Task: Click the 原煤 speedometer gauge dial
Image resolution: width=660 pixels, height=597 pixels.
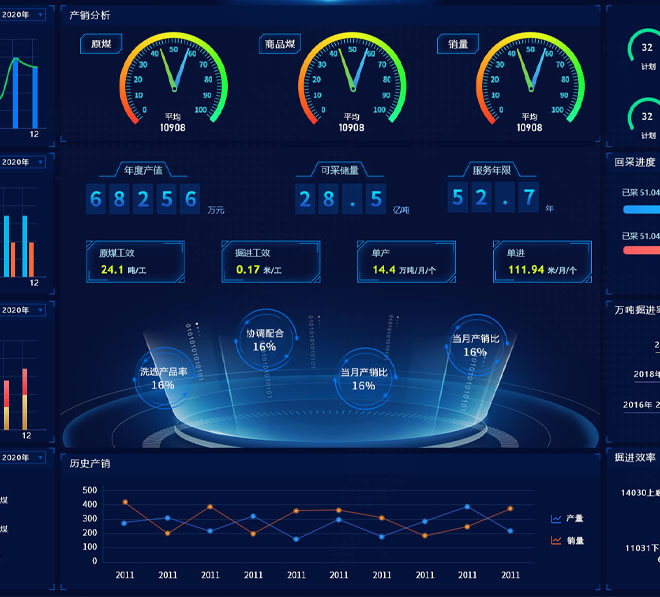Action: (175, 78)
